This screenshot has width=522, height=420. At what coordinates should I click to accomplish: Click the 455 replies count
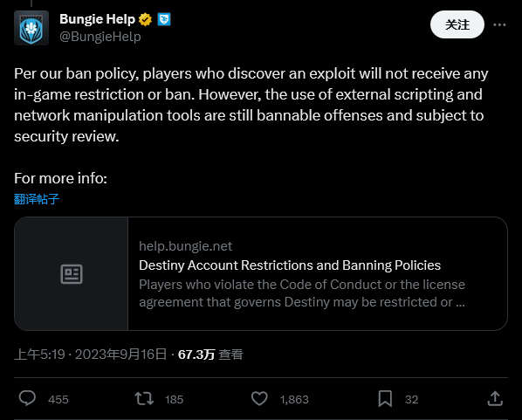58,399
